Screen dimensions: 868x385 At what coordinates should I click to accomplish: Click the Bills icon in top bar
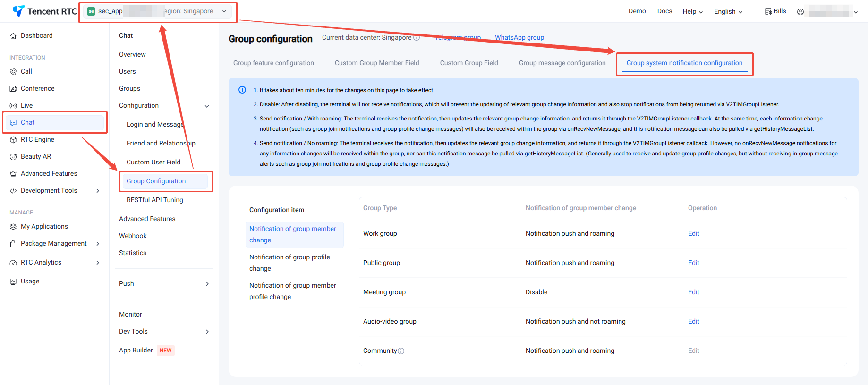(768, 11)
